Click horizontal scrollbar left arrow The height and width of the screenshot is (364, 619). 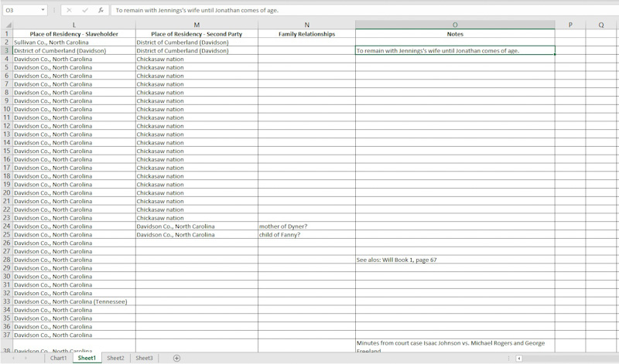click(x=519, y=359)
